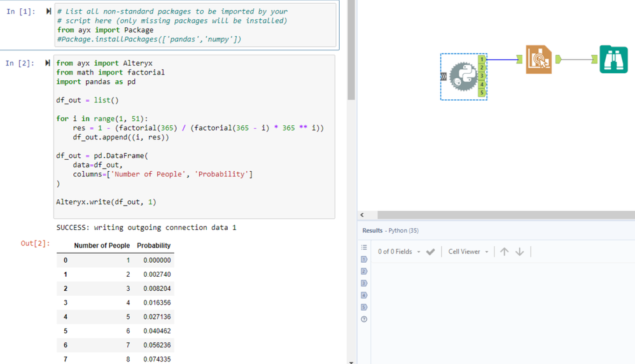
Task: Click Python tool output anchor 4
Action: [x=482, y=84]
